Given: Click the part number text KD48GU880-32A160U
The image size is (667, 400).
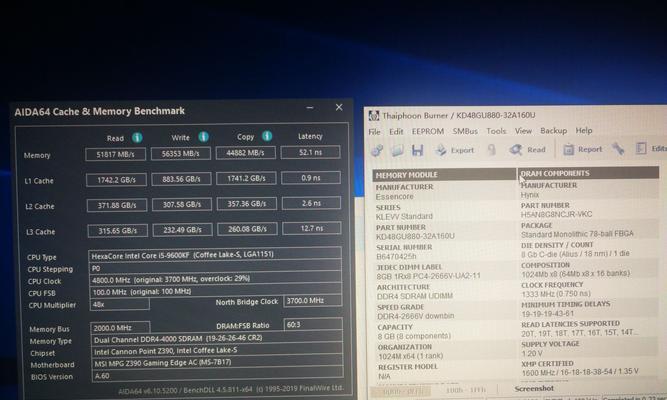Looking at the screenshot, I should coord(415,236).
